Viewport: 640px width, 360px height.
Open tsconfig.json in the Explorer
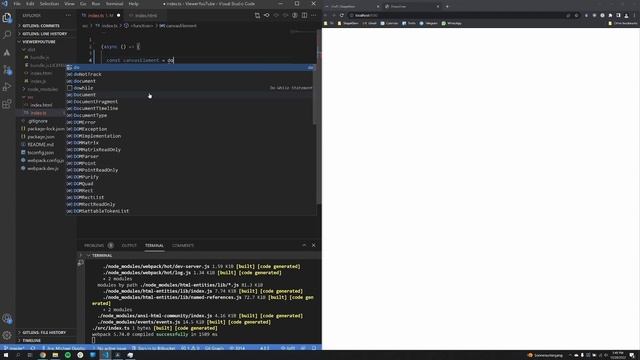tap(40, 153)
